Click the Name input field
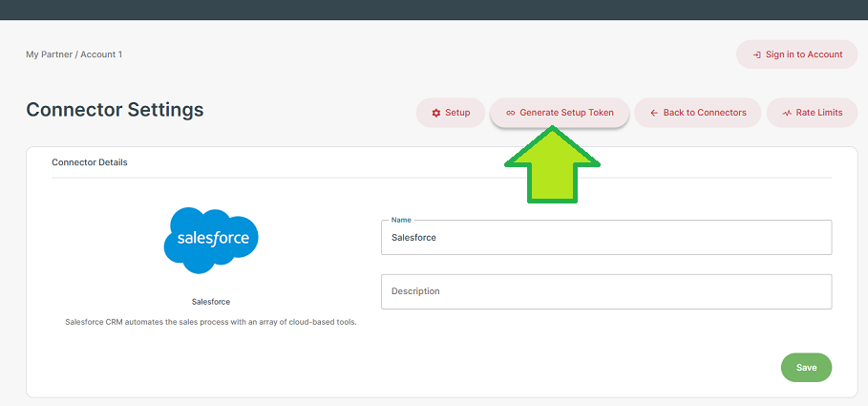868x406 pixels. point(606,238)
